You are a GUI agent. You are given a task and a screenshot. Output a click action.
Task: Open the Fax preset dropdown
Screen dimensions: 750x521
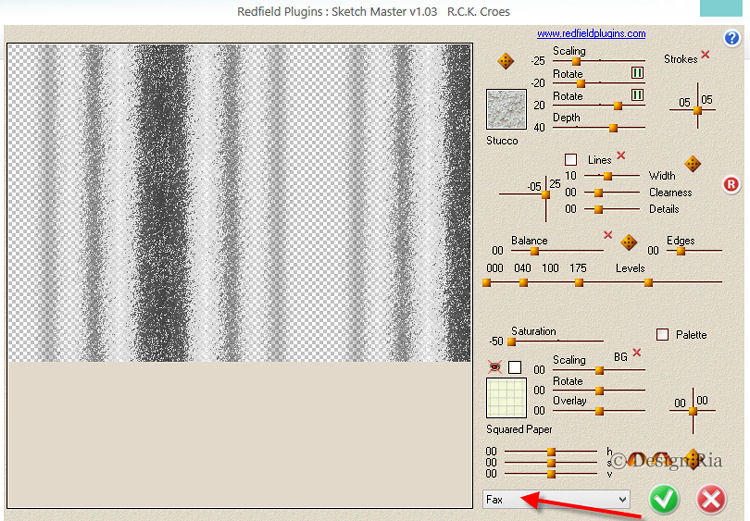(556, 498)
